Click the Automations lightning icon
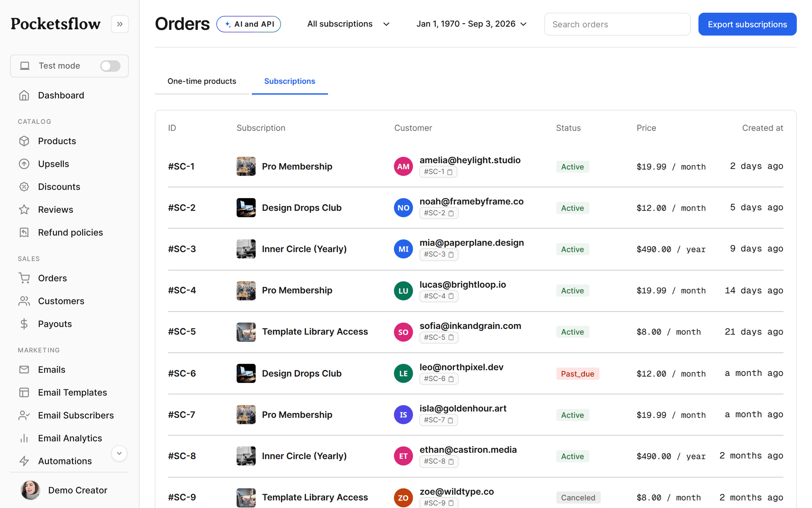 tap(24, 461)
